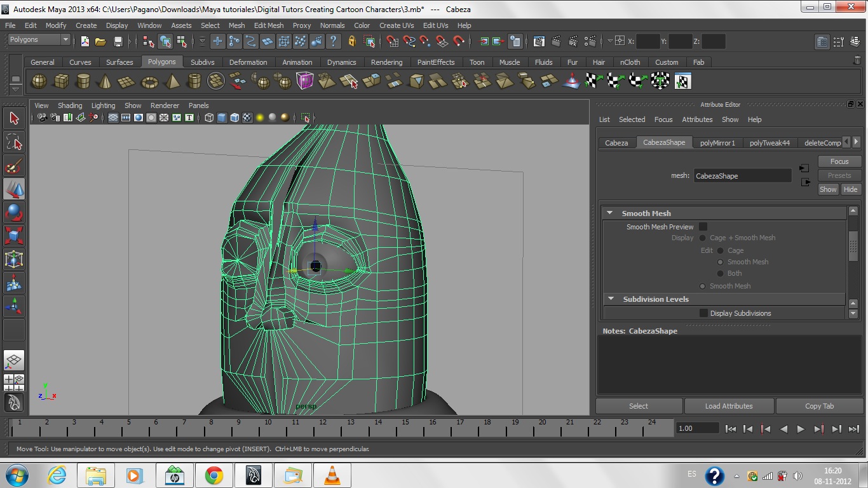868x488 pixels.
Task: Create a polygon cube from shelf
Action: (x=61, y=81)
